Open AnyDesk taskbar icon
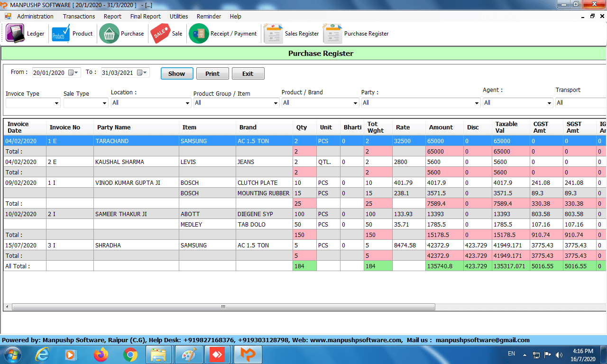 pyautogui.click(x=218, y=354)
